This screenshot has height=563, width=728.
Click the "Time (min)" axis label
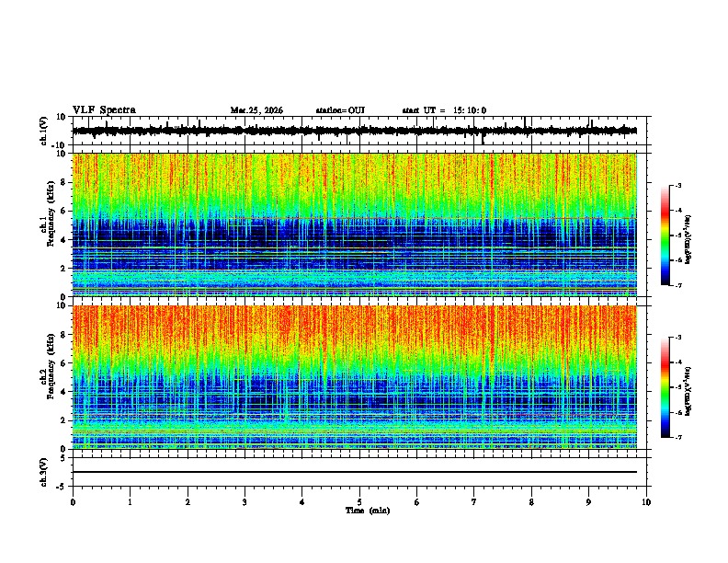pyautogui.click(x=368, y=511)
